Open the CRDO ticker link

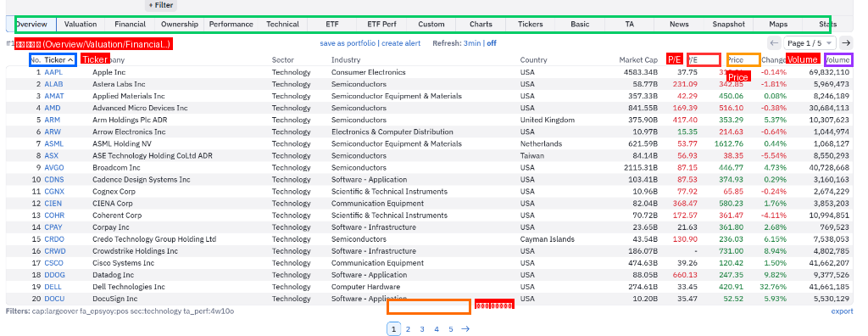point(54,239)
